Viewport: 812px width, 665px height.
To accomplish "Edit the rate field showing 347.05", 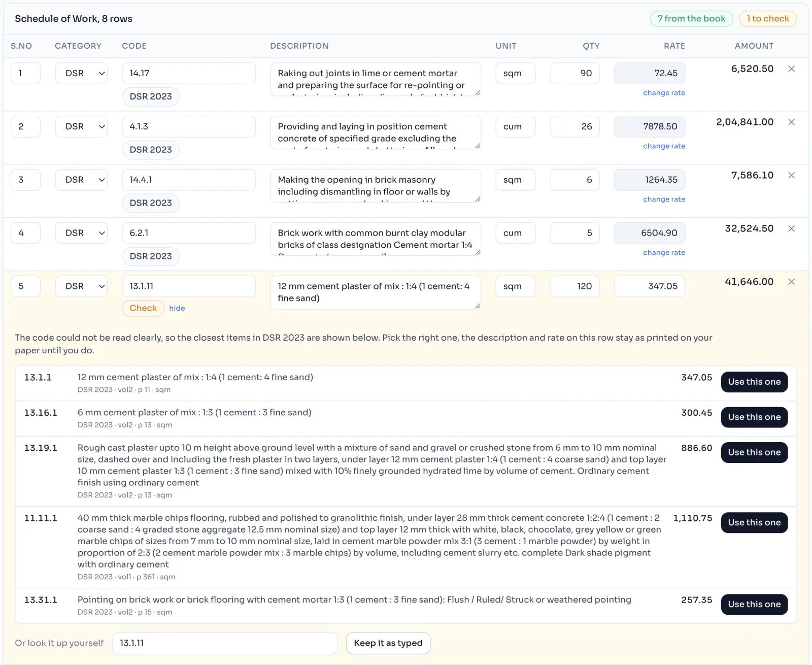I will [x=650, y=287].
